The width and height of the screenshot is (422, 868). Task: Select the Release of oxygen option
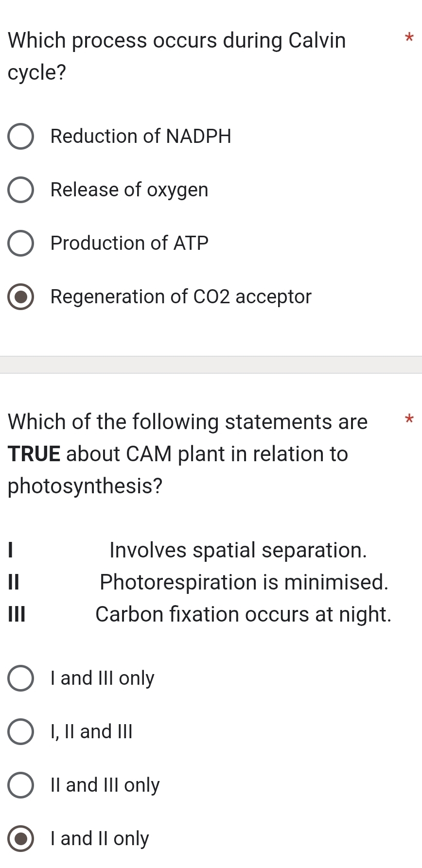[20, 190]
